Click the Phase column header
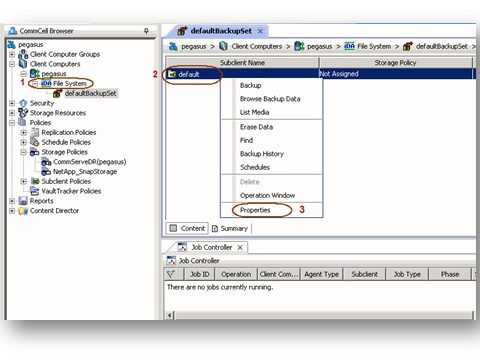This screenshot has height=363, width=480. point(450,274)
